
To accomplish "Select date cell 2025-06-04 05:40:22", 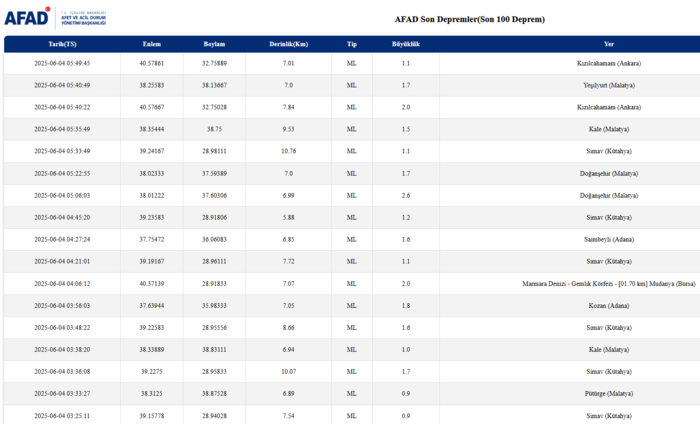I will 62,107.
